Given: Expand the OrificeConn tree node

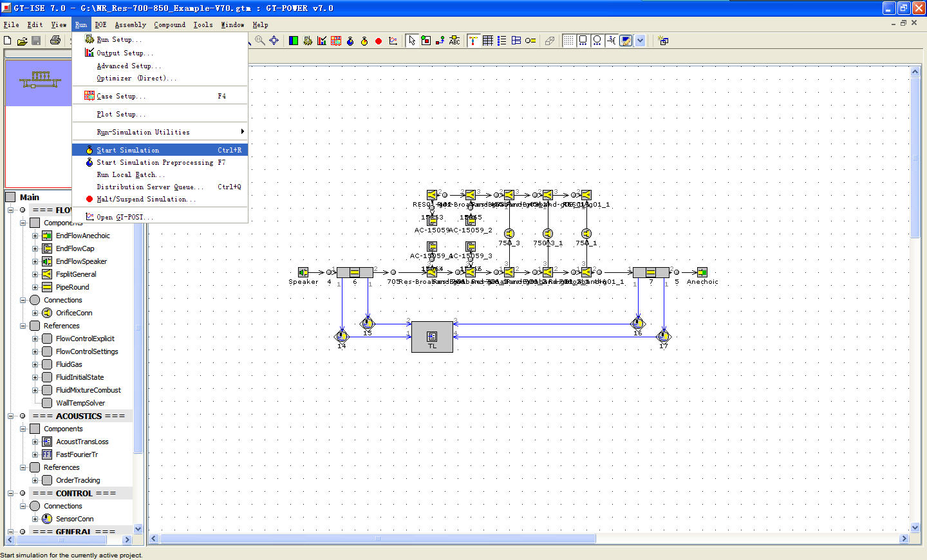Looking at the screenshot, I should tap(35, 313).
